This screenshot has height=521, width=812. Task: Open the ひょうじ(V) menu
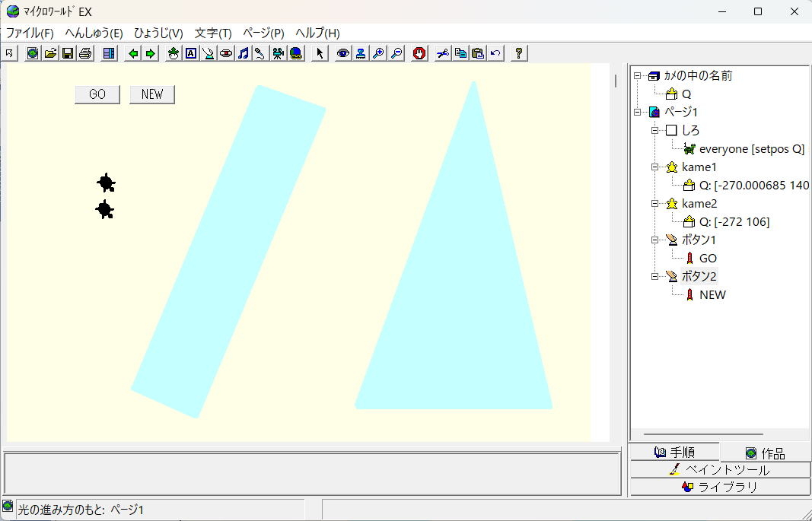(x=158, y=33)
